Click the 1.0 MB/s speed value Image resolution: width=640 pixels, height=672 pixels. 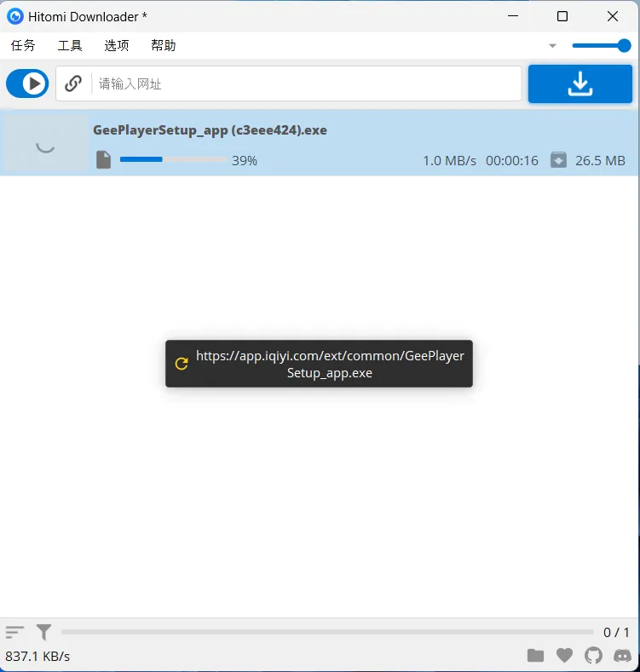tap(450, 161)
